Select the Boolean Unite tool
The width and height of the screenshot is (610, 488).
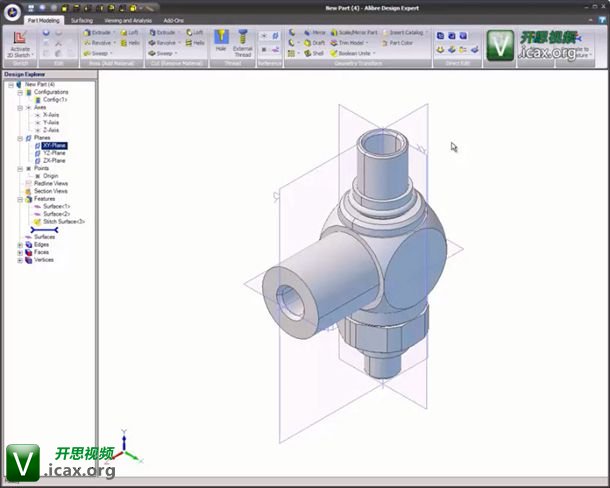[x=356, y=54]
